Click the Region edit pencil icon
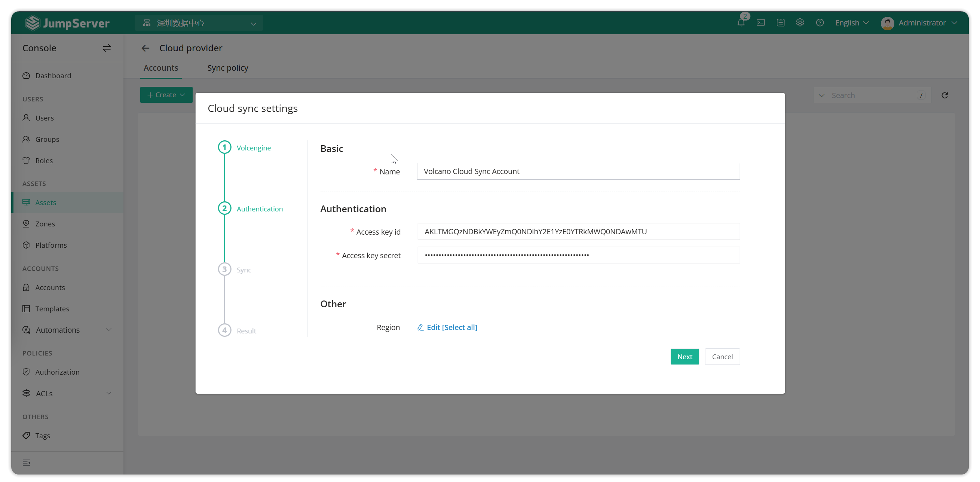The image size is (980, 482). [420, 327]
